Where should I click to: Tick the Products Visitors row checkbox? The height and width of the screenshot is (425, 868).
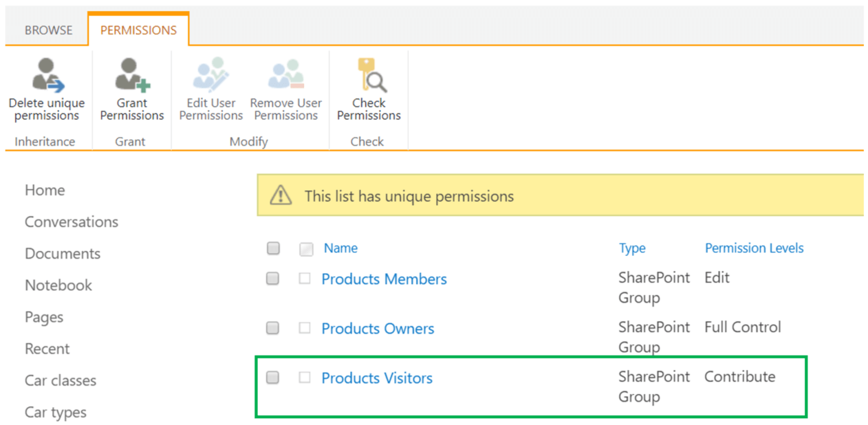(273, 378)
